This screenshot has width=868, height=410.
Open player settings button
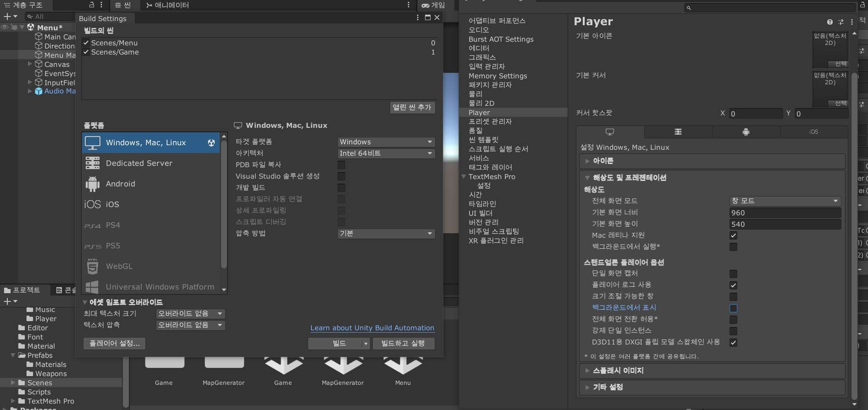click(x=115, y=344)
